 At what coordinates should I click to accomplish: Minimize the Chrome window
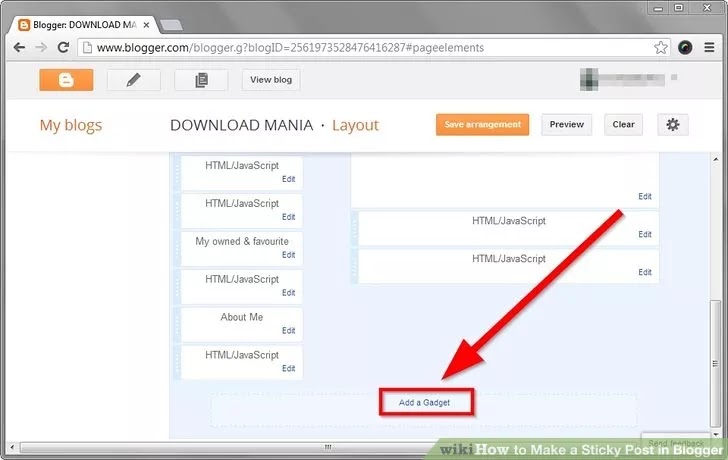pos(658,8)
